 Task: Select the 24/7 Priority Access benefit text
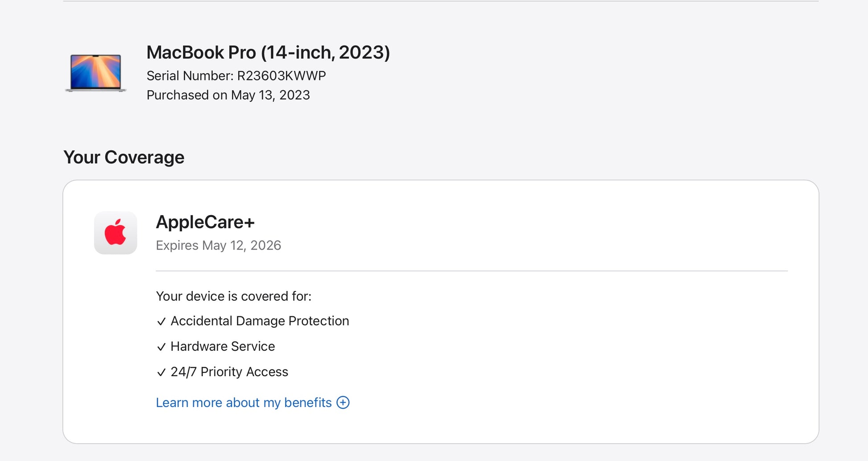[229, 372]
